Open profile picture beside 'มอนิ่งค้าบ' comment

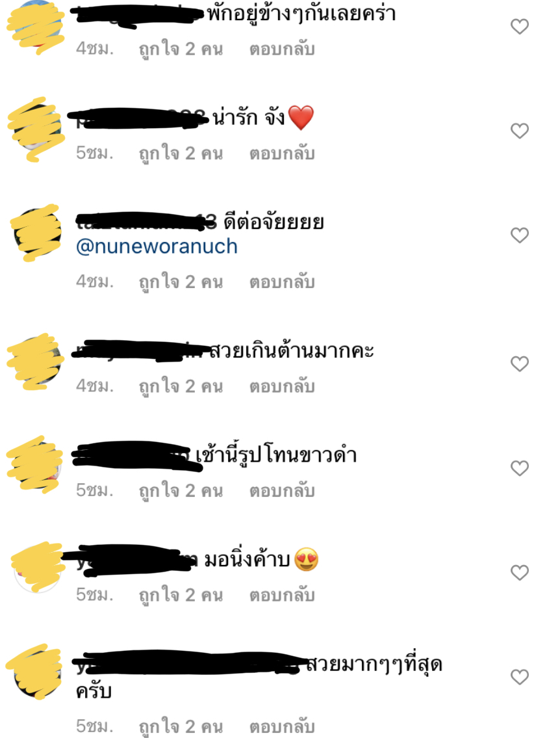(38, 568)
